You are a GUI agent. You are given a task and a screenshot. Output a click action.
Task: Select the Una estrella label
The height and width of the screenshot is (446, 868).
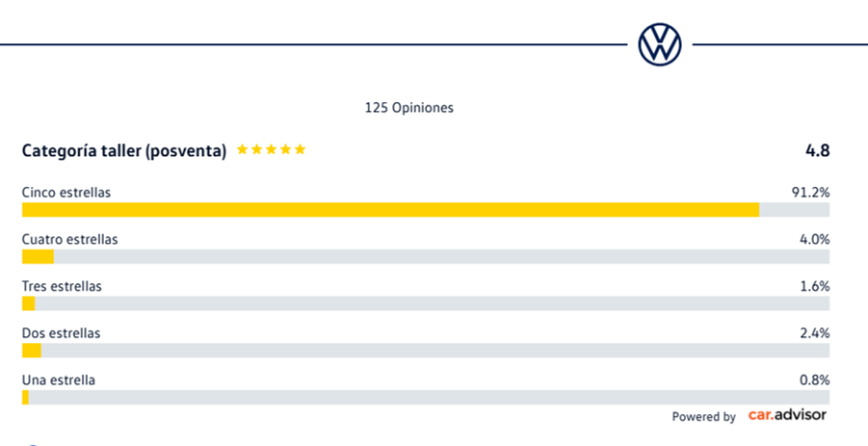59,380
